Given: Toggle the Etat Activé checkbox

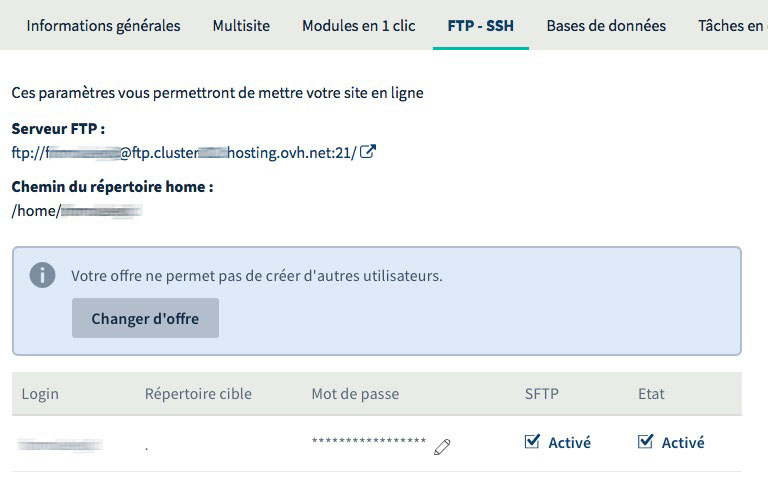Looking at the screenshot, I should 645,441.
